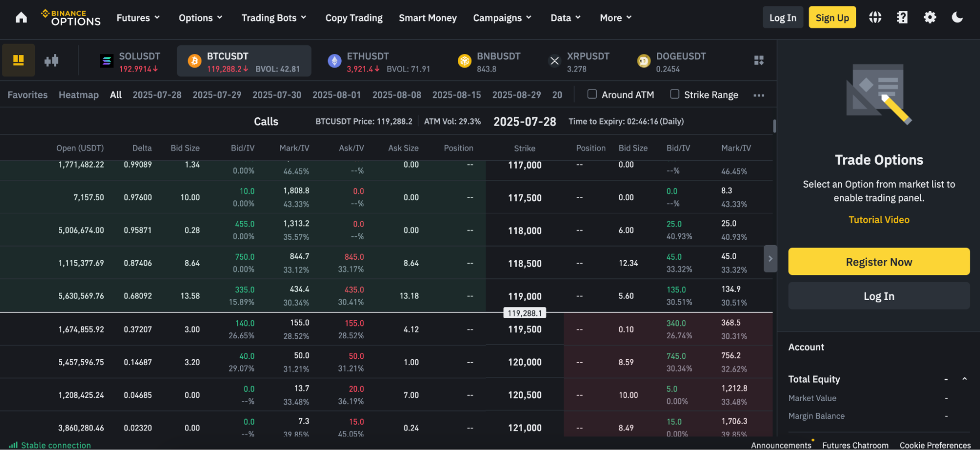Image resolution: width=980 pixels, height=450 pixels.
Task: Expand the Trading Bots dropdown
Action: coord(274,18)
